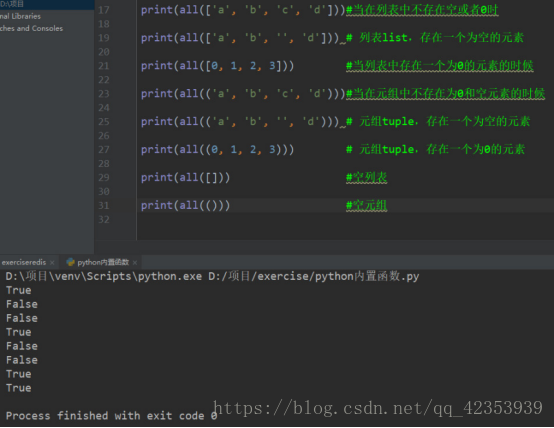The image size is (554, 428).
Task: Click comment 元组tuple, 存在一个为0的元素
Action: click(x=435, y=149)
